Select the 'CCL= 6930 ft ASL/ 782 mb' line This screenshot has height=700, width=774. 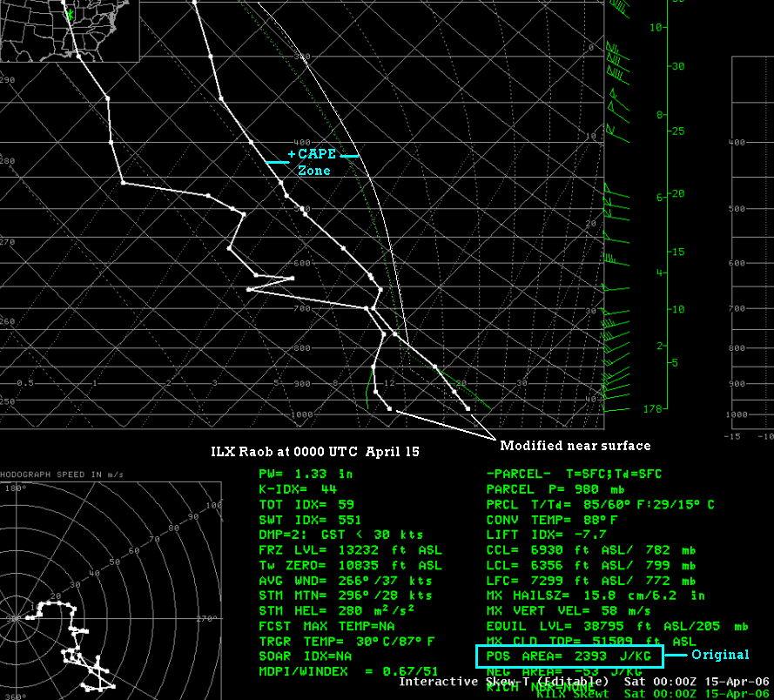point(590,550)
